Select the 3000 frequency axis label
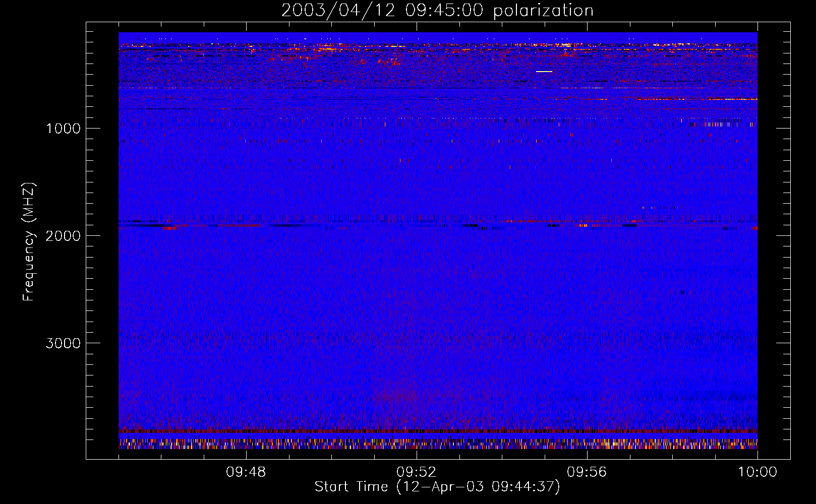Viewport: 816px width, 504px height. pos(63,343)
